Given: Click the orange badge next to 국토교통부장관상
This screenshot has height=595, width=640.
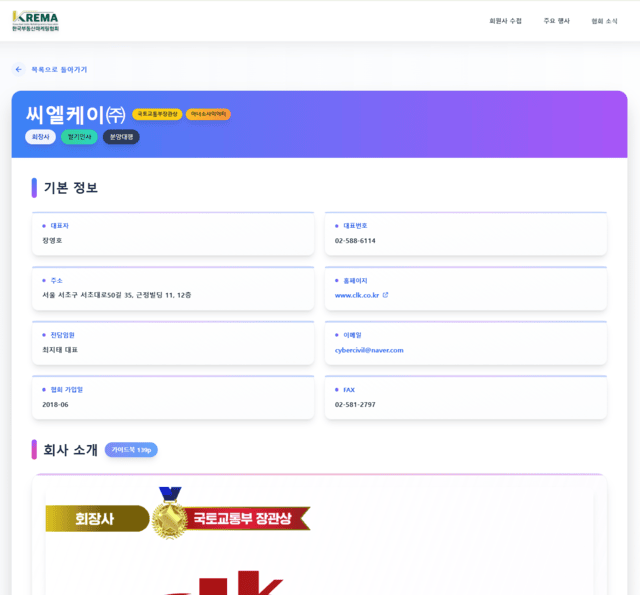Looking at the screenshot, I should click(208, 114).
